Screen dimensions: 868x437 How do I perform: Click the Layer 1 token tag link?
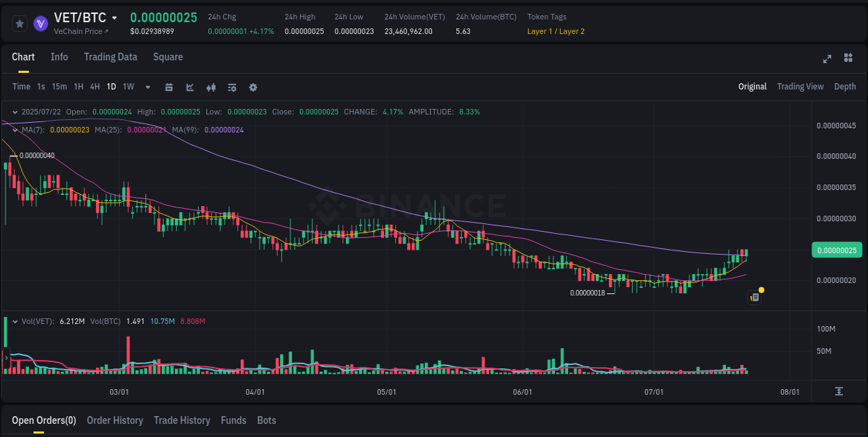pos(538,31)
